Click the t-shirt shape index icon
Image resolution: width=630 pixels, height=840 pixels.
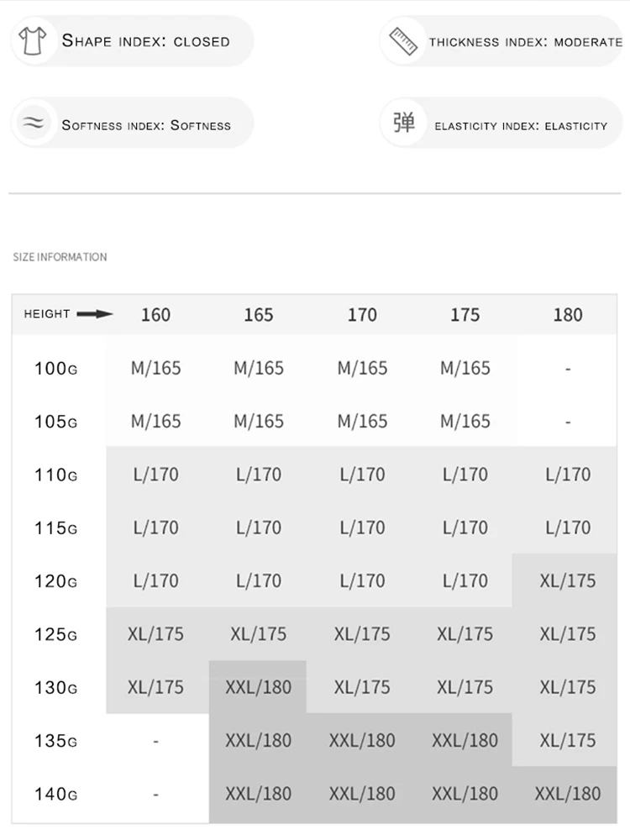[x=33, y=40]
